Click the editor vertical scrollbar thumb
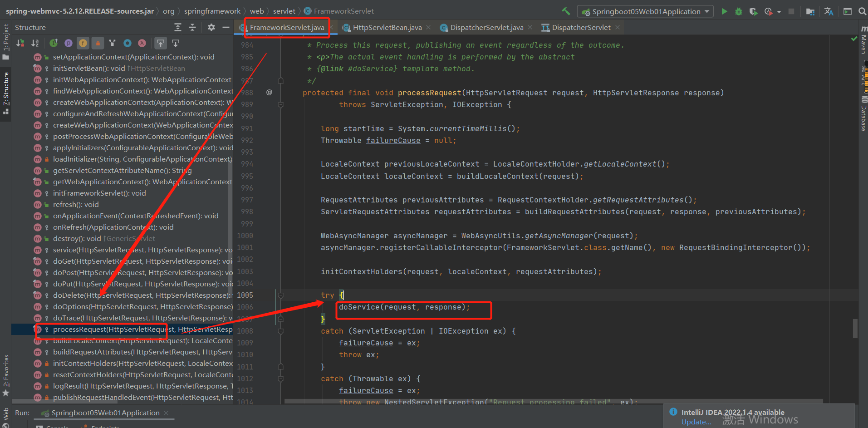This screenshot has width=868, height=428. 855,329
